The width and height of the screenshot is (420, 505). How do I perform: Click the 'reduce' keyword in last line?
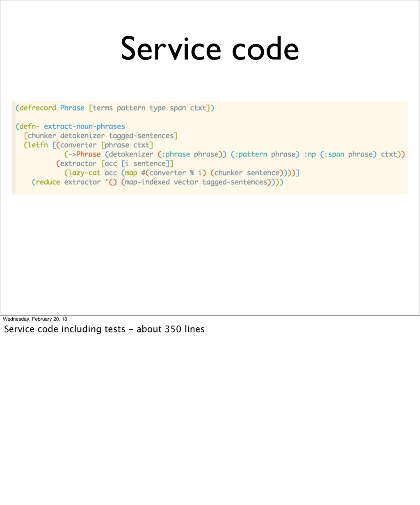point(48,182)
